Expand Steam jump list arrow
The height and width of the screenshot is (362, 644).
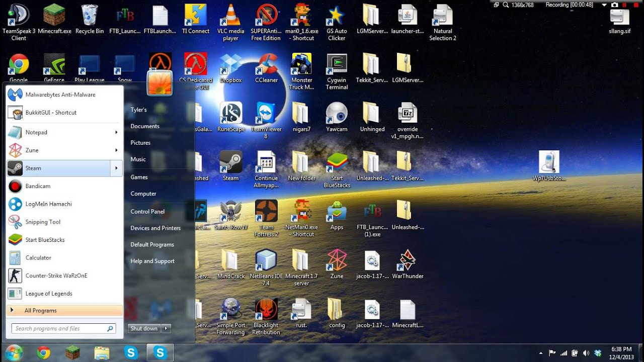[116, 168]
